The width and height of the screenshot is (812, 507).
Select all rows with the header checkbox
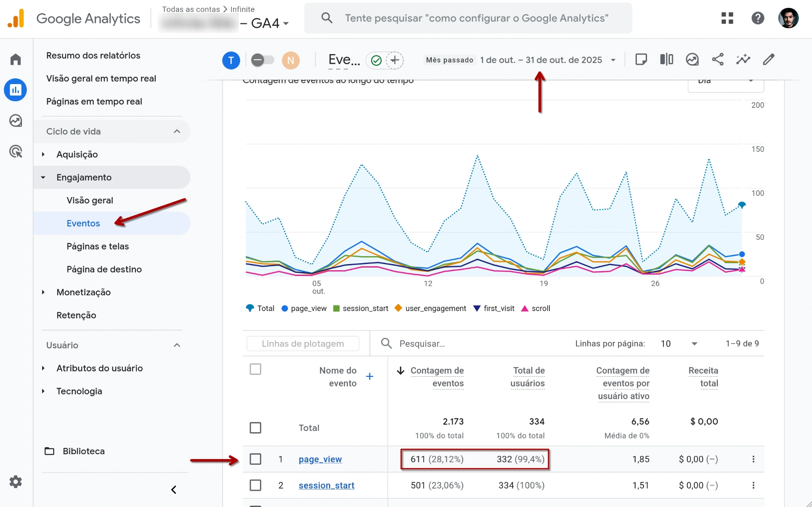pos(255,369)
